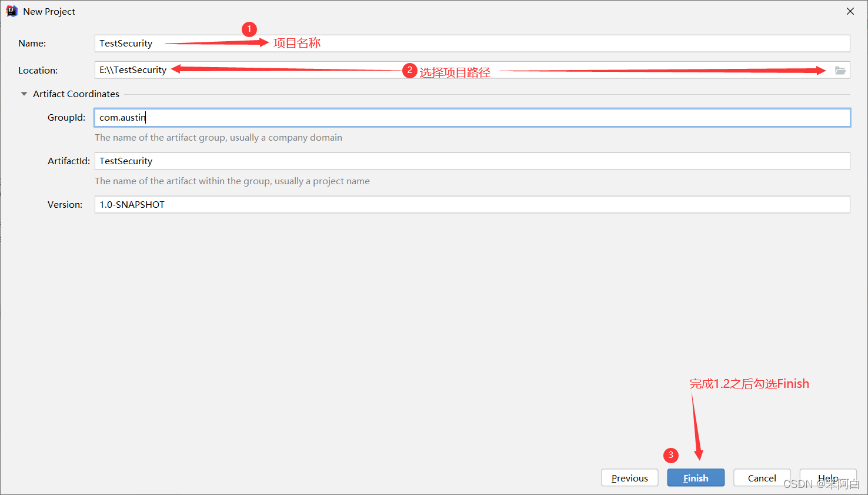Cancel the New Project dialog
The height and width of the screenshot is (495, 868).
[x=762, y=478]
